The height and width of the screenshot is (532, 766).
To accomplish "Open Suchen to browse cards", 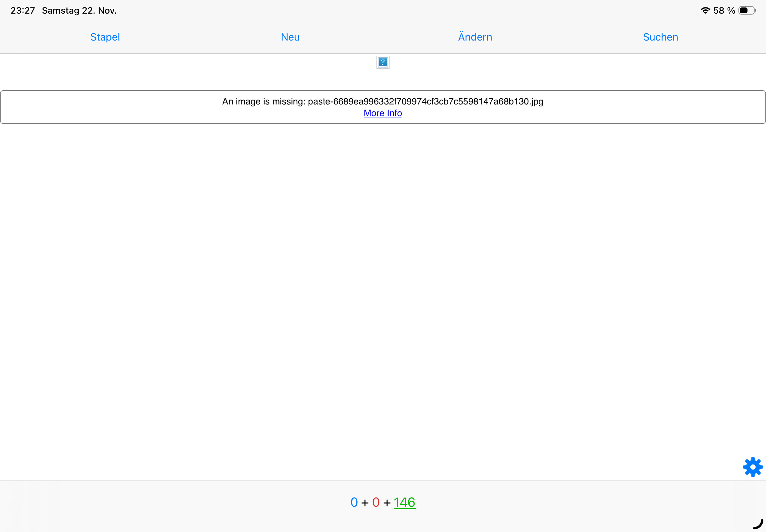I will 660,37.
